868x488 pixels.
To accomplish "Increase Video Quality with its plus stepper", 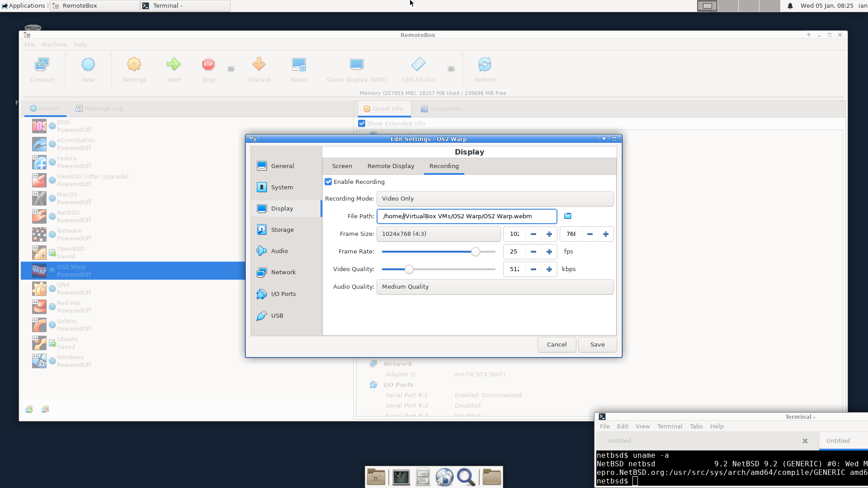I will tap(549, 269).
